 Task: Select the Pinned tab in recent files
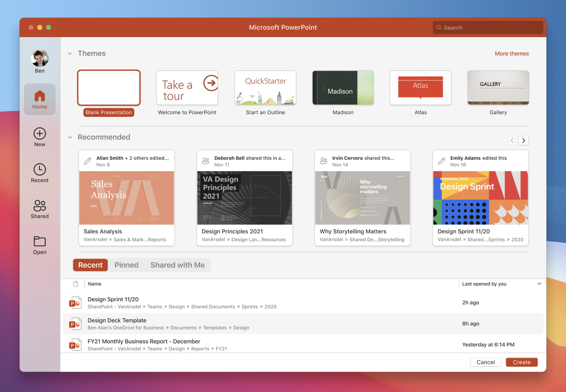tap(127, 264)
